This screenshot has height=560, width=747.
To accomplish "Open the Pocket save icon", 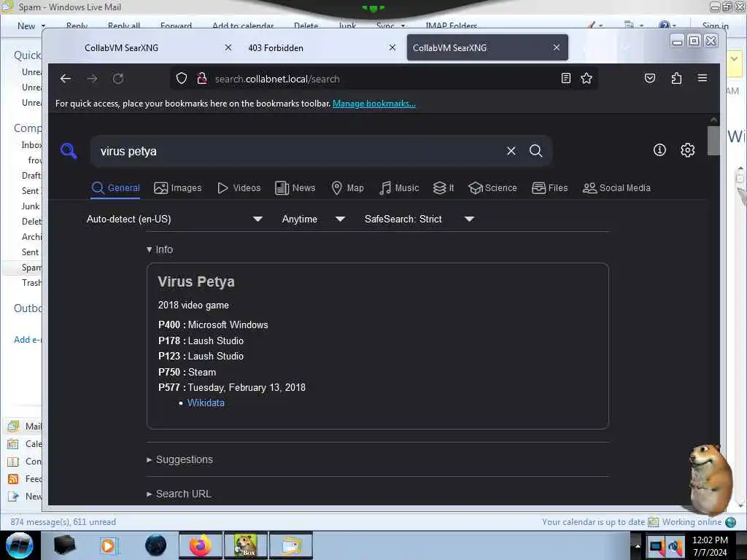I will click(650, 78).
